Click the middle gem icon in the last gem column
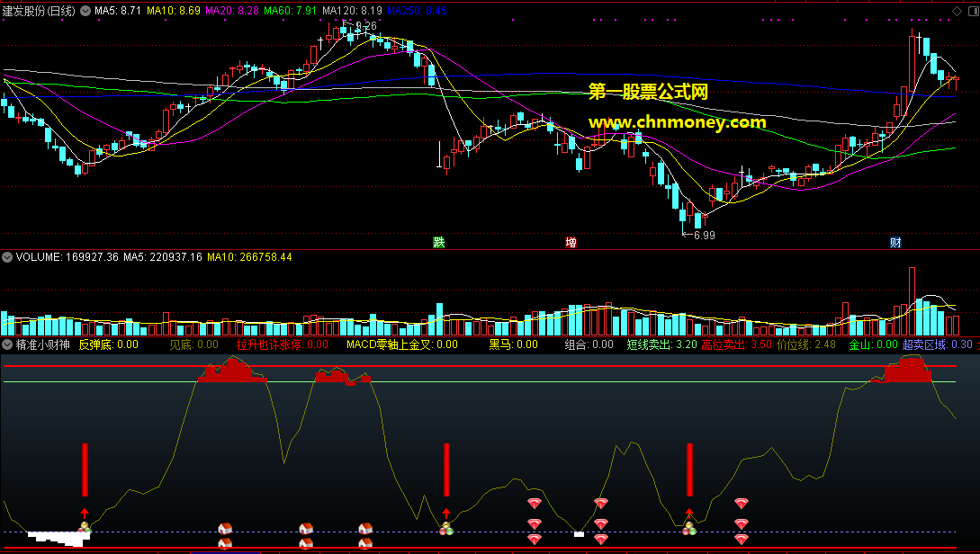The width and height of the screenshot is (980, 554). (x=742, y=523)
